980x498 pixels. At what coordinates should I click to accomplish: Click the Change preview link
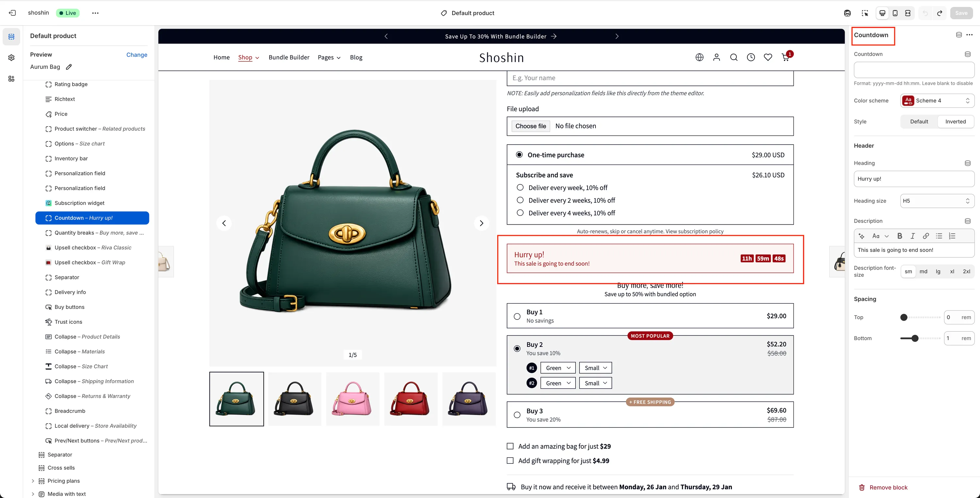(137, 55)
